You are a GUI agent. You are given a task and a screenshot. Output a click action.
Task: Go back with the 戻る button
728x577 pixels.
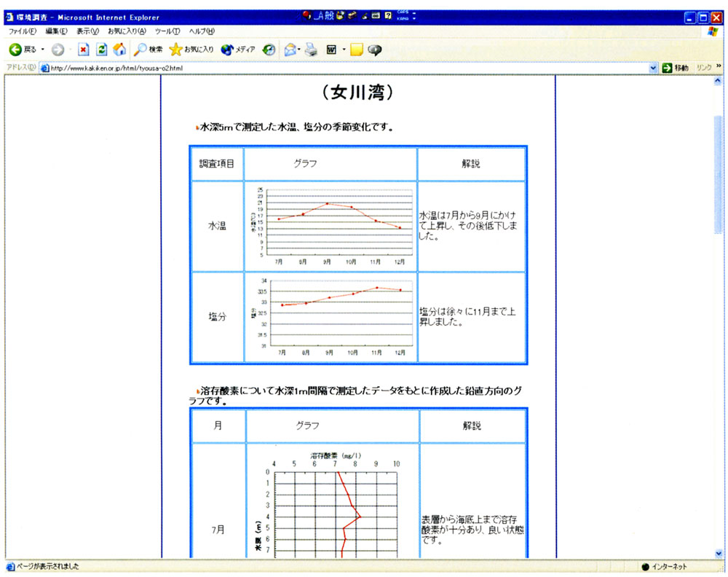click(23, 50)
